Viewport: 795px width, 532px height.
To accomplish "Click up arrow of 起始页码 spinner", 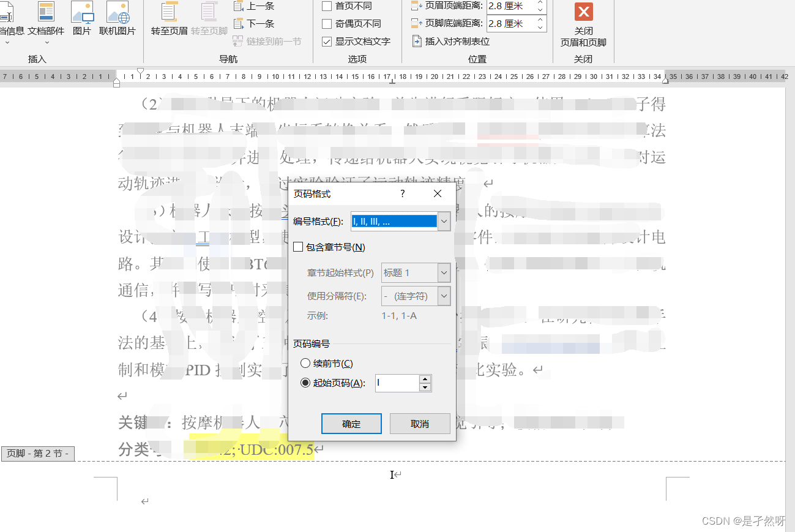I will click(x=425, y=380).
